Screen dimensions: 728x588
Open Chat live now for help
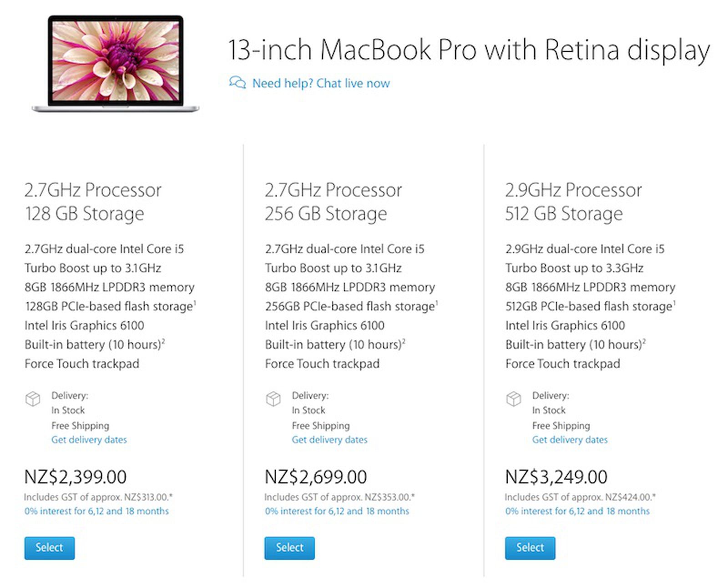pyautogui.click(x=321, y=83)
